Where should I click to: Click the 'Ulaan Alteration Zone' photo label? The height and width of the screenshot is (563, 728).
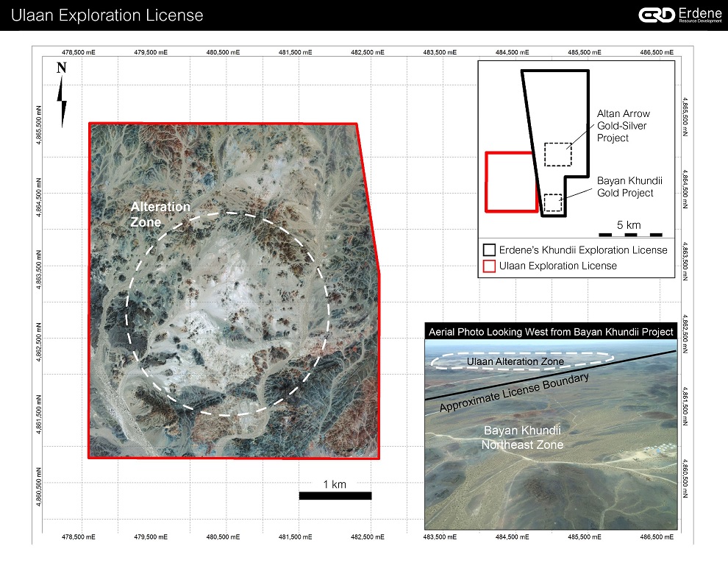(x=515, y=361)
